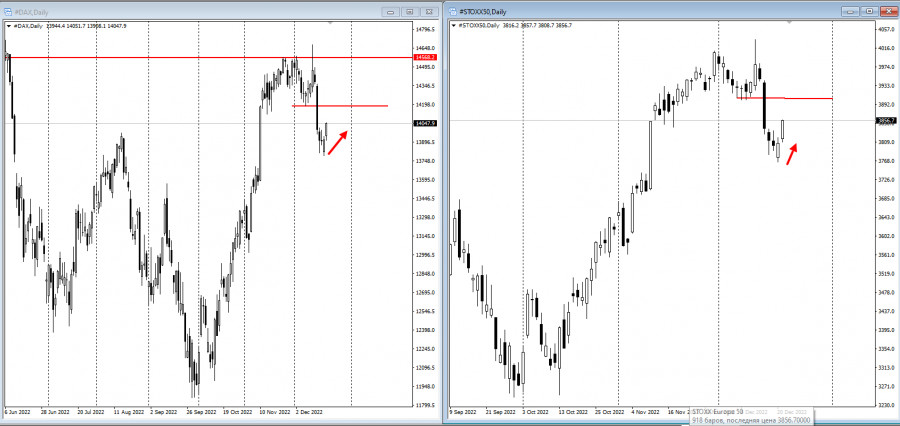The image size is (900, 426).
Task: Click the 3643.0 price on STOXX50 scale
Action: (886, 217)
